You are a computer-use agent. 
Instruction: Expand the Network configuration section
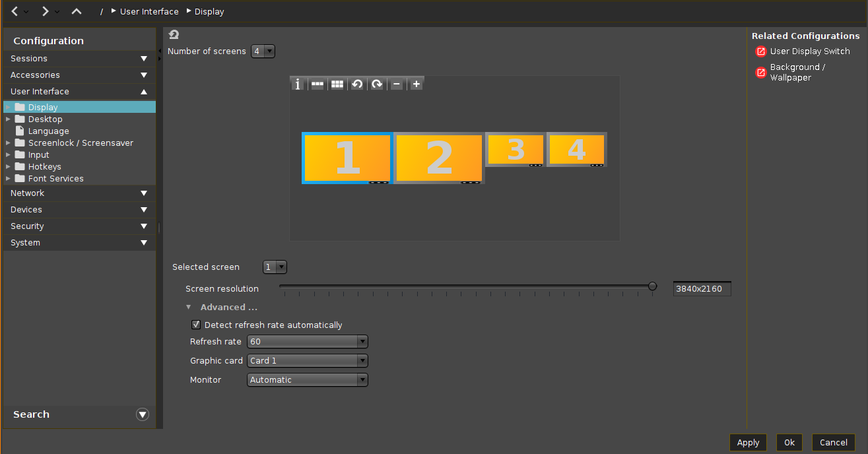[x=79, y=193]
